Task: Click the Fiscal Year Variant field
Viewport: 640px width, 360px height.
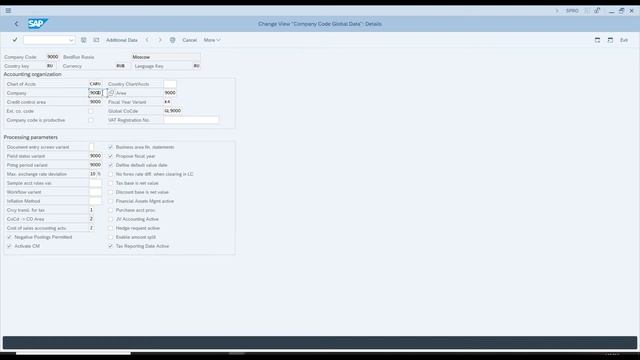Action: click(x=167, y=102)
